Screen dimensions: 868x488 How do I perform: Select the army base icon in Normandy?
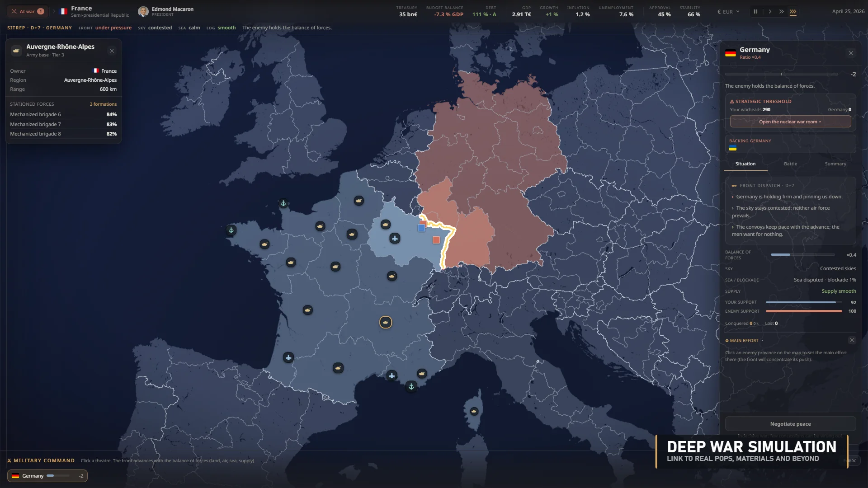[x=320, y=226]
